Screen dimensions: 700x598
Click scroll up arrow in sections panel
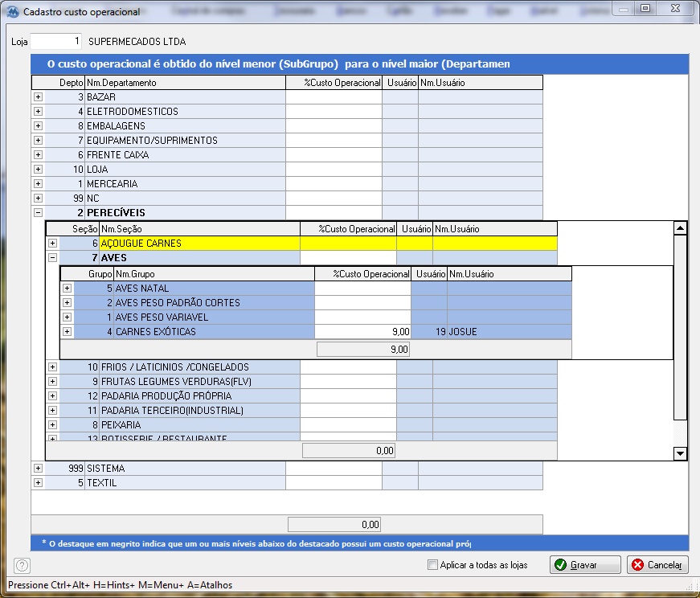[x=680, y=228]
